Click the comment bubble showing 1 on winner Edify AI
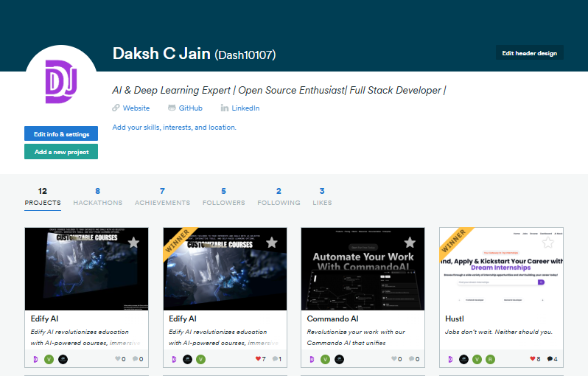 (x=275, y=359)
